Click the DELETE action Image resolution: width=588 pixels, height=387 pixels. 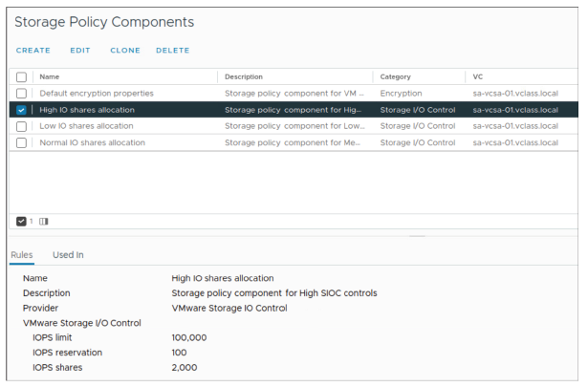pyautogui.click(x=173, y=51)
